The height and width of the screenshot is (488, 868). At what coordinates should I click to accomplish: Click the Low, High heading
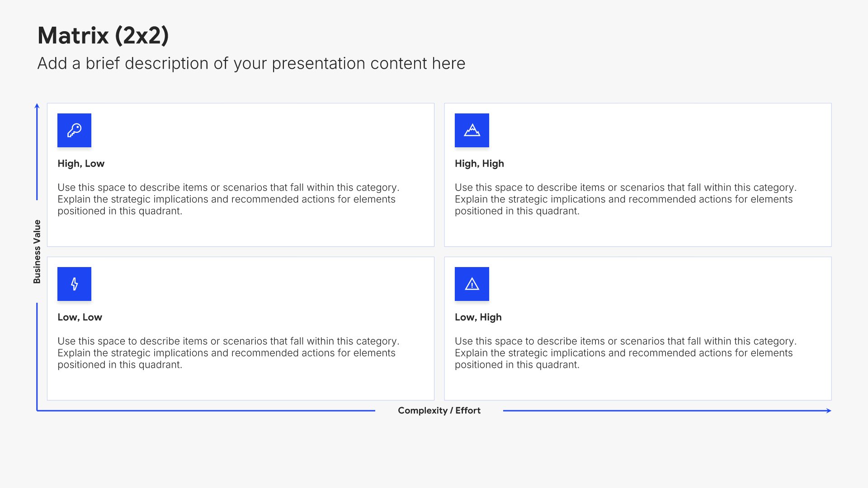pos(478,317)
